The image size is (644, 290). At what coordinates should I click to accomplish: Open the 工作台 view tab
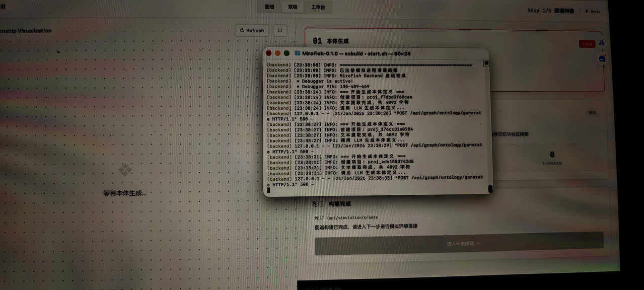(x=318, y=7)
